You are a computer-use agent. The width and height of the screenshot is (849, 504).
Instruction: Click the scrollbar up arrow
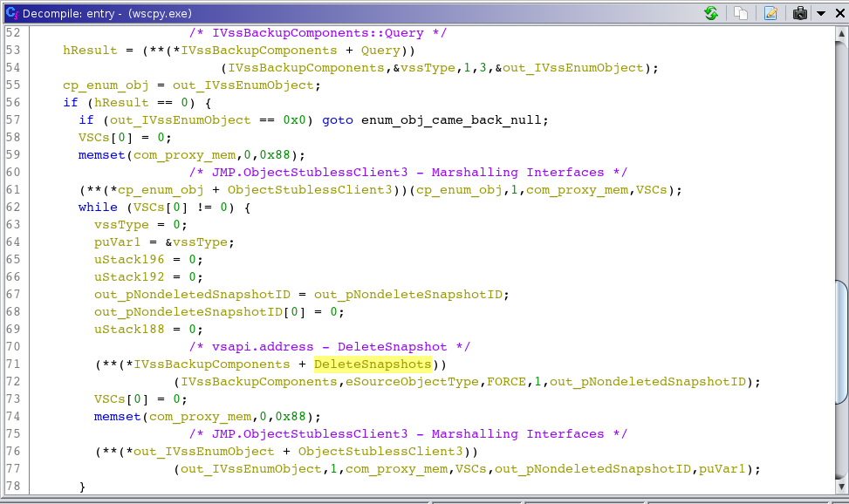coord(841,33)
